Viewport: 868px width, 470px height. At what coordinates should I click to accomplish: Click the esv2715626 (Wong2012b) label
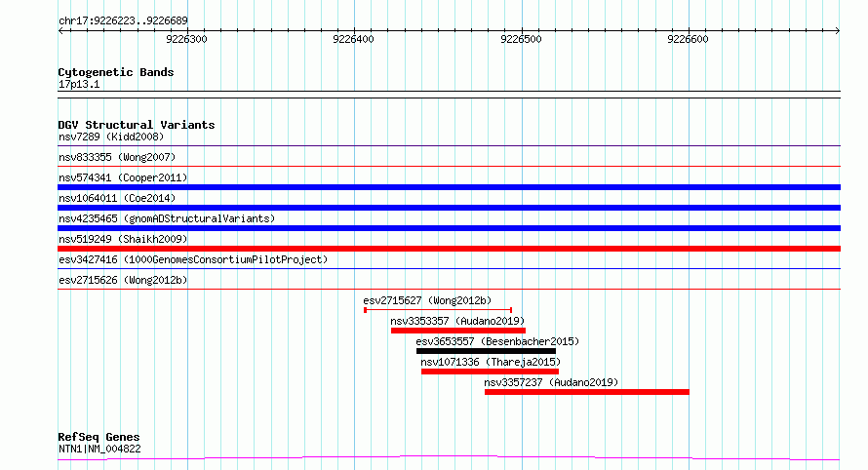[x=123, y=280]
